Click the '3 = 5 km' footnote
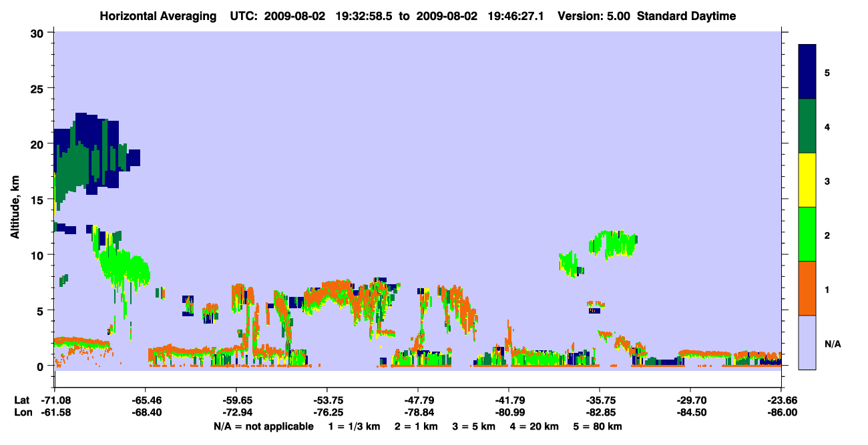 point(473,426)
